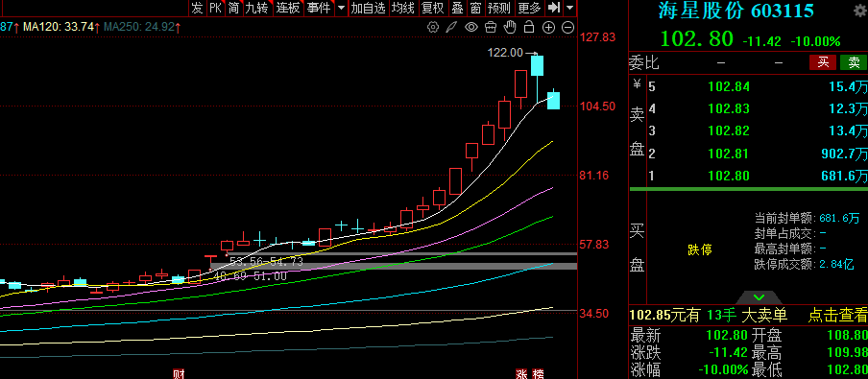The image size is (868, 379).
Task: Open the 预测 forecast button
Action: coord(499,8)
